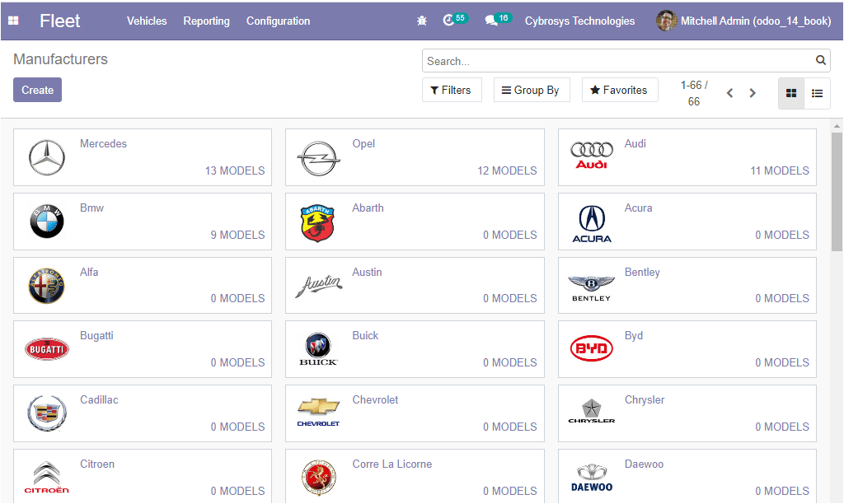Click the Daewoo logo

592,478
